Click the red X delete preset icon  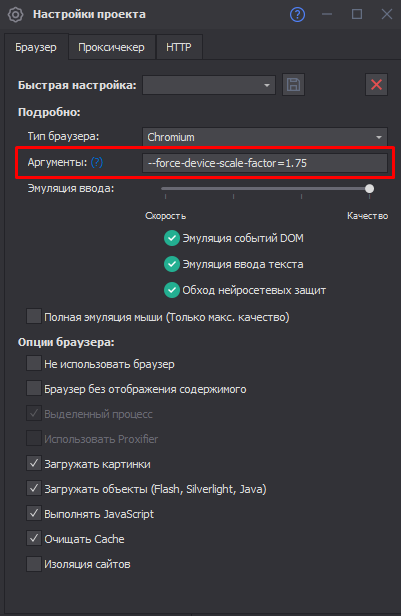pyautogui.click(x=376, y=84)
